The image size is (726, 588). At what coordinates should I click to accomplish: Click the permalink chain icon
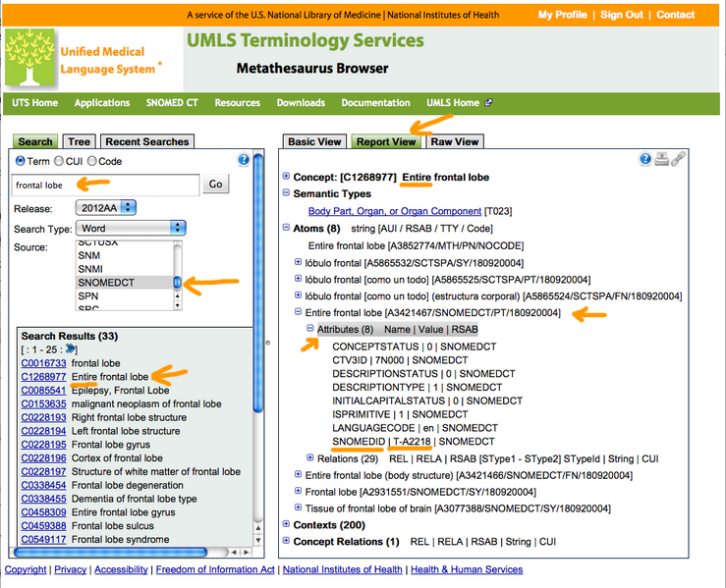click(x=678, y=160)
